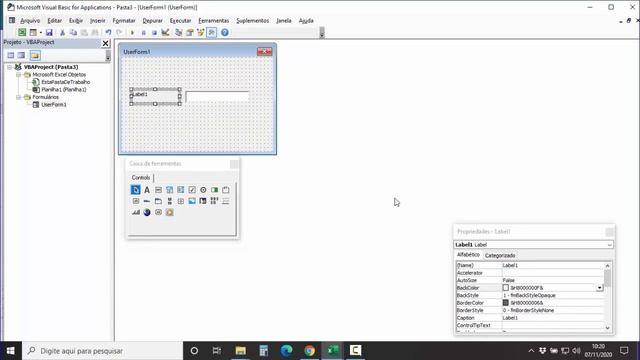640x360 pixels.
Task: Open the Object Browser icon
Action: tap(200, 32)
